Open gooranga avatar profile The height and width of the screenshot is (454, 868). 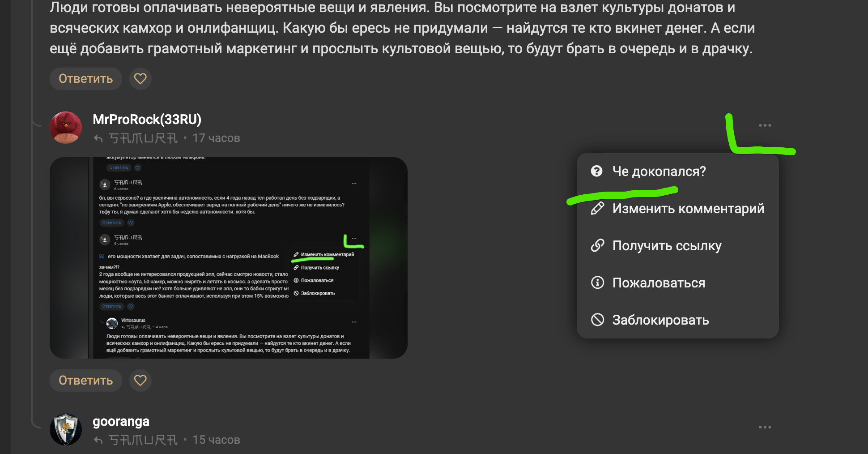66,429
